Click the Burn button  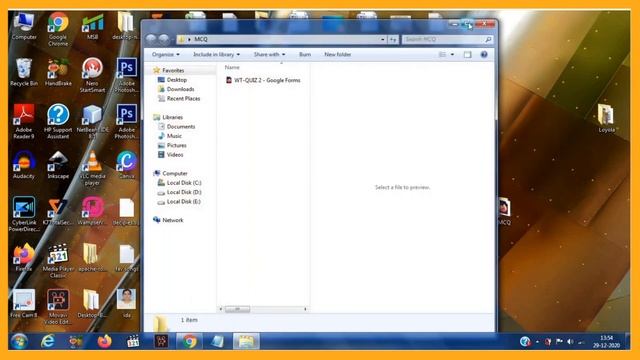[x=305, y=54]
